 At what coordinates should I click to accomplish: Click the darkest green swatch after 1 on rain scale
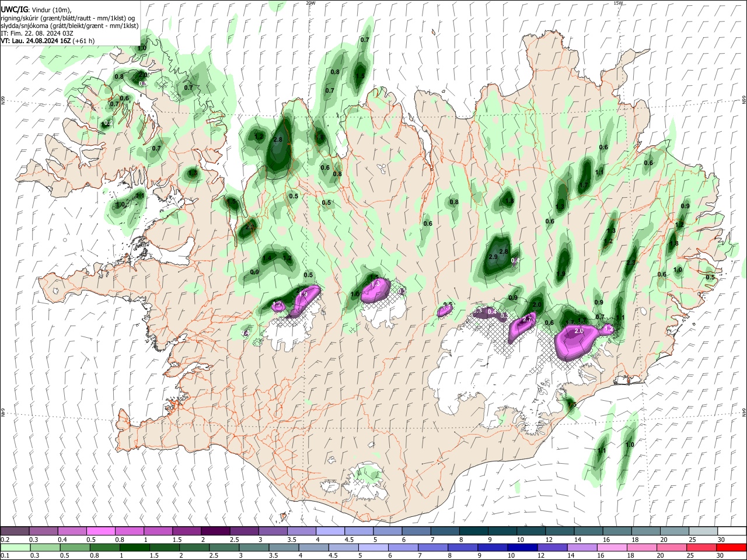[x=134, y=548]
